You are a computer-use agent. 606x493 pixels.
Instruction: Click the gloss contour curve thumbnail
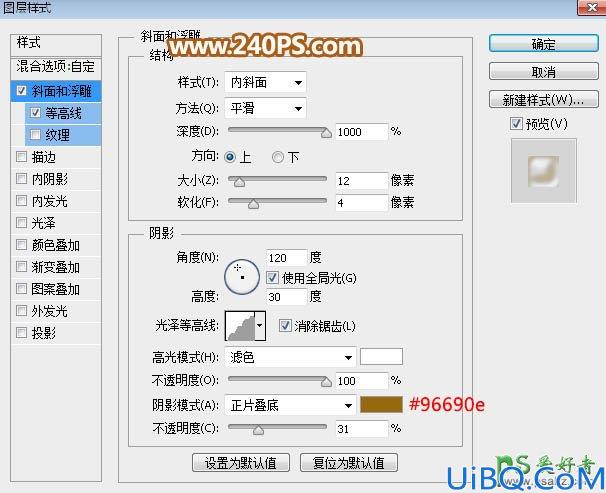click(240, 326)
